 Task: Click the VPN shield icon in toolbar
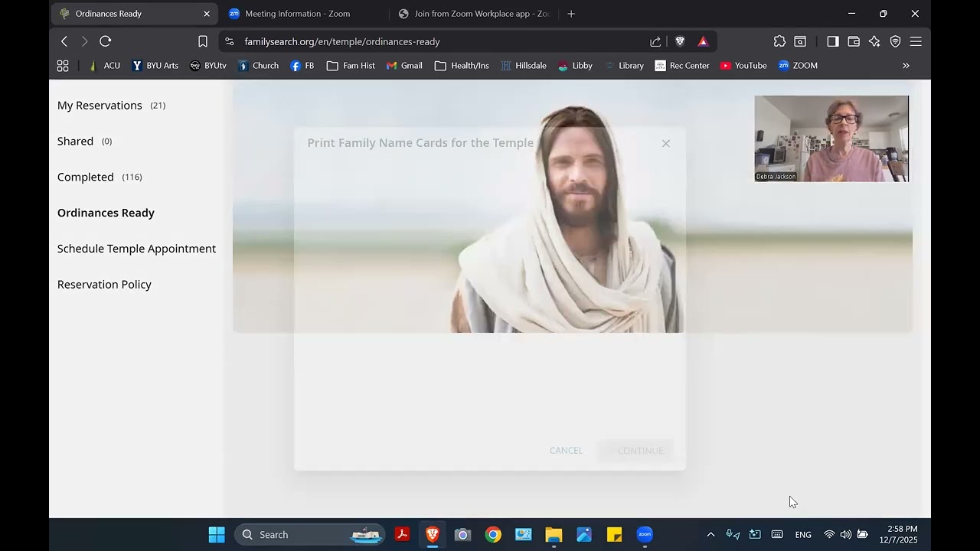pos(895,41)
